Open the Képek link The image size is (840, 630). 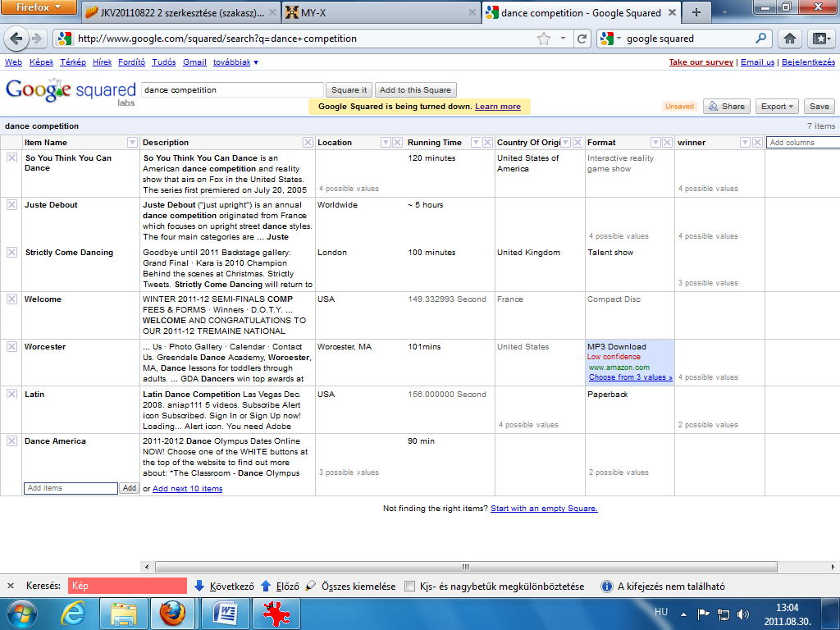[x=41, y=62]
